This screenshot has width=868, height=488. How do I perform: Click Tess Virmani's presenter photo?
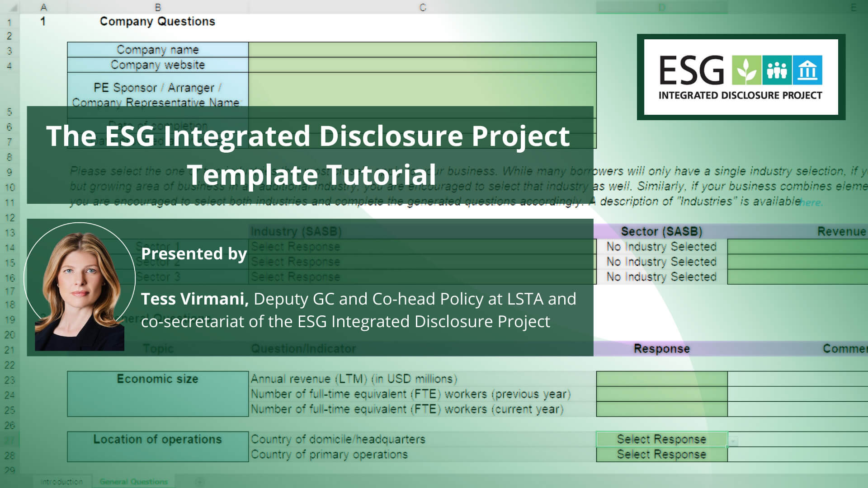[80, 287]
